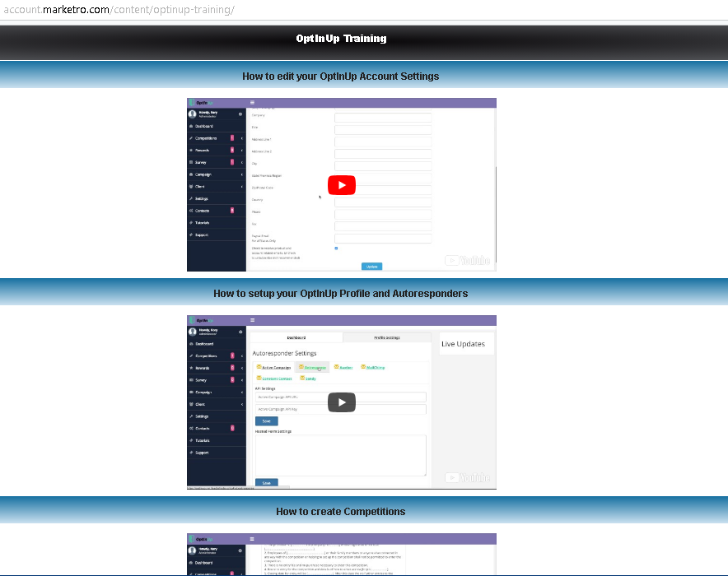
Task: Open YouTube logo on Autoresponders video
Action: tap(468, 477)
